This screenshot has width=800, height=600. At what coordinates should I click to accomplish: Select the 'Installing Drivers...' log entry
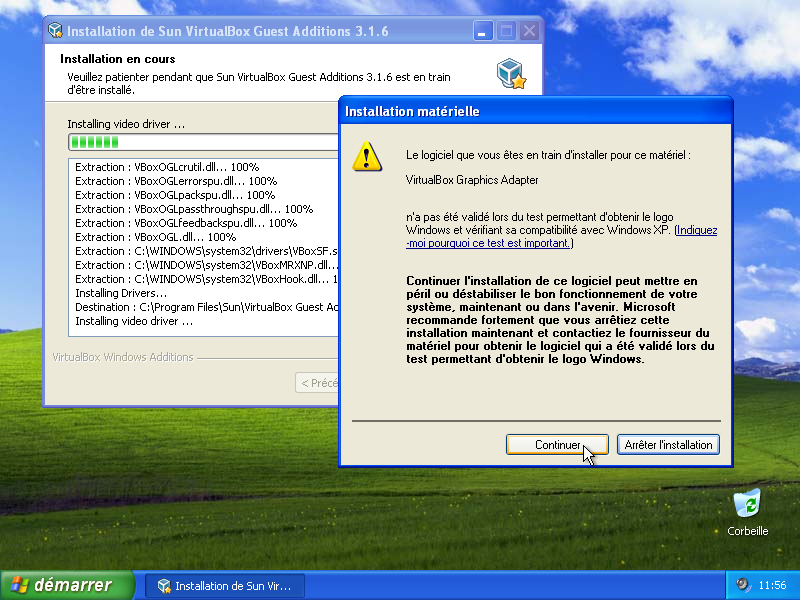(121, 293)
